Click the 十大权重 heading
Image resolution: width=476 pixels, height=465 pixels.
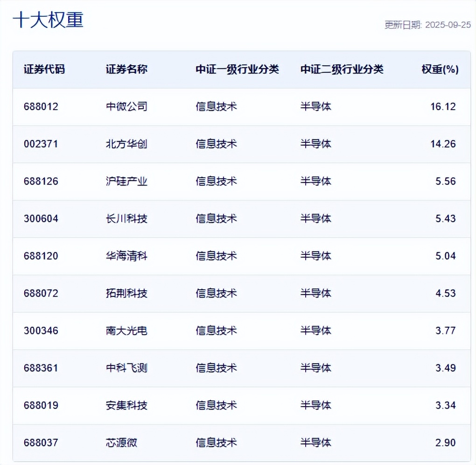(48, 20)
